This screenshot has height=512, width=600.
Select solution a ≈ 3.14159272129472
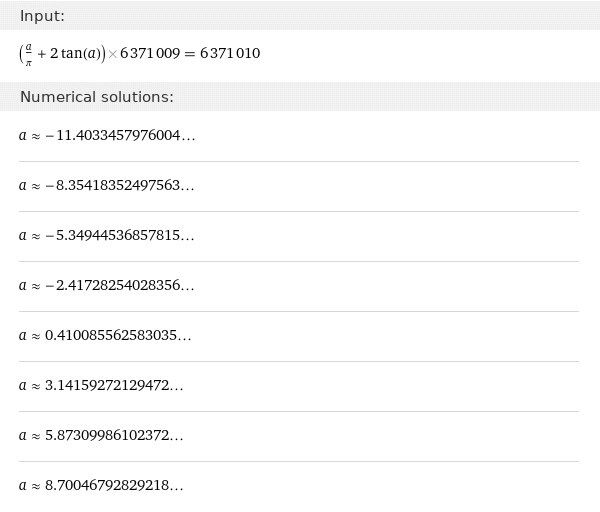pos(101,385)
